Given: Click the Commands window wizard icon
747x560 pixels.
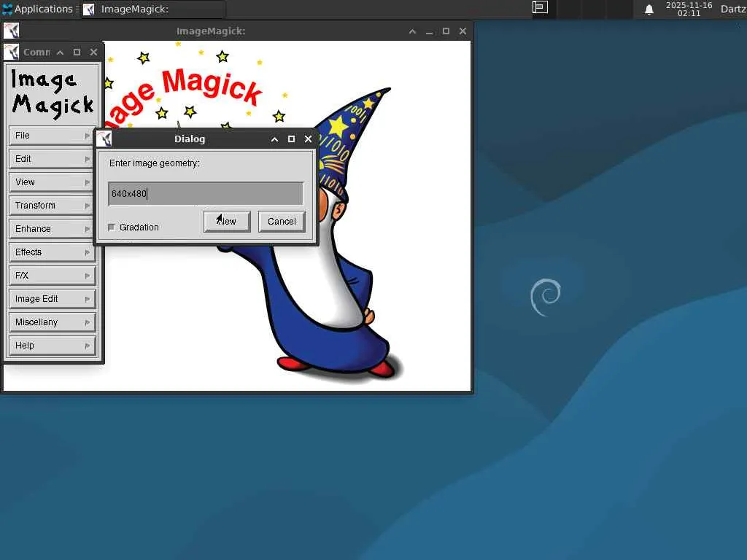Looking at the screenshot, I should click(x=12, y=52).
